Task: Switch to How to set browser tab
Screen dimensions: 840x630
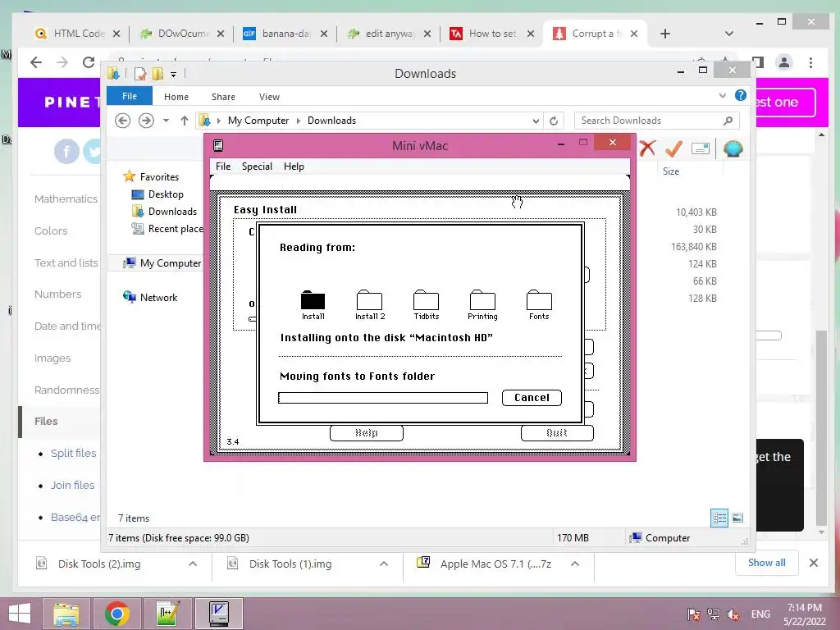Action: click(x=491, y=34)
